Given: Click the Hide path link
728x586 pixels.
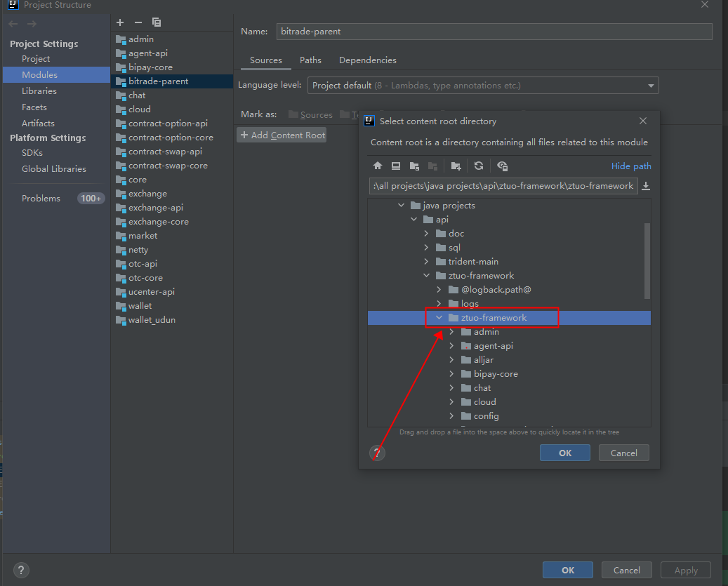Looking at the screenshot, I should (631, 166).
